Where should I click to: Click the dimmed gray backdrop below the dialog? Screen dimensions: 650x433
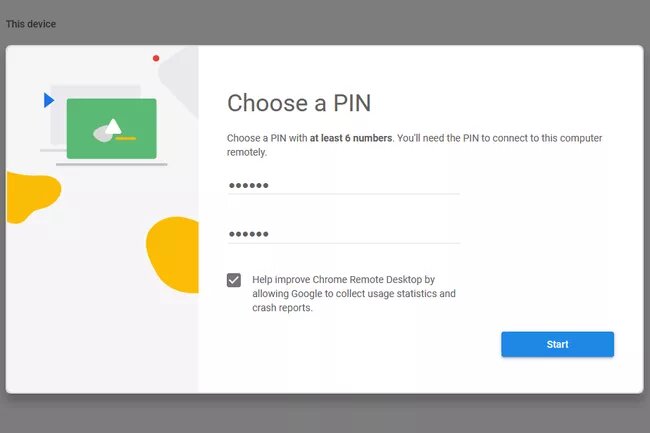pos(325,414)
